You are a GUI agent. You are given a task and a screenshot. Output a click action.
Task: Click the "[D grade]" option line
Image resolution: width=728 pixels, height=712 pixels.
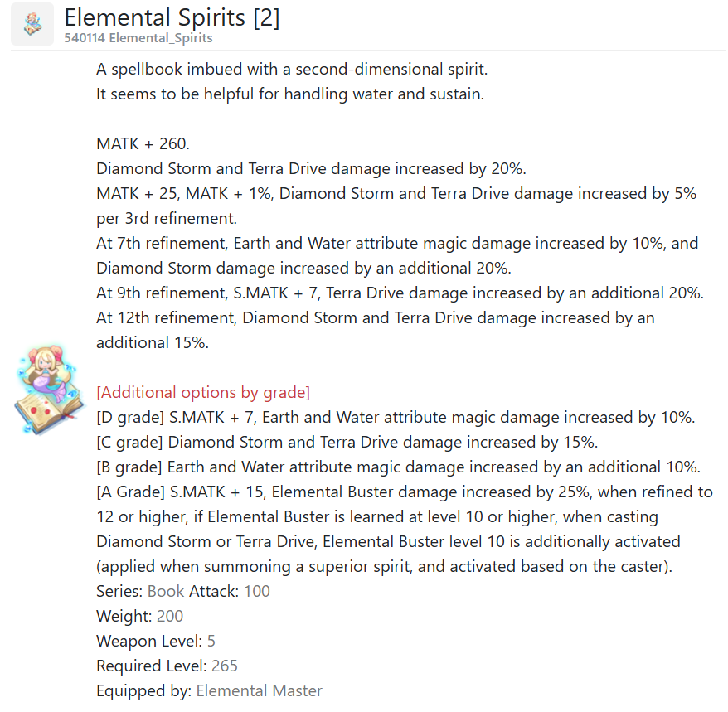pos(396,417)
